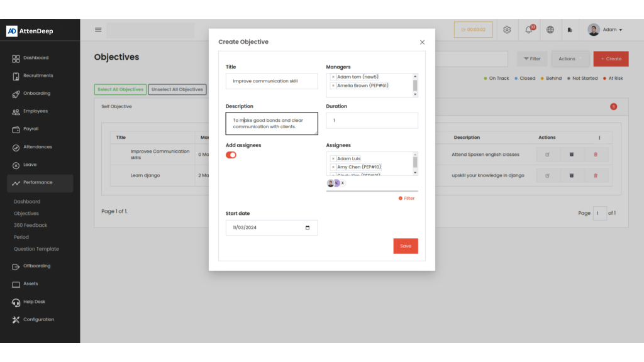Remove Adam Luis from Assignees list
Image resolution: width=644 pixels, height=362 pixels.
coord(333,159)
